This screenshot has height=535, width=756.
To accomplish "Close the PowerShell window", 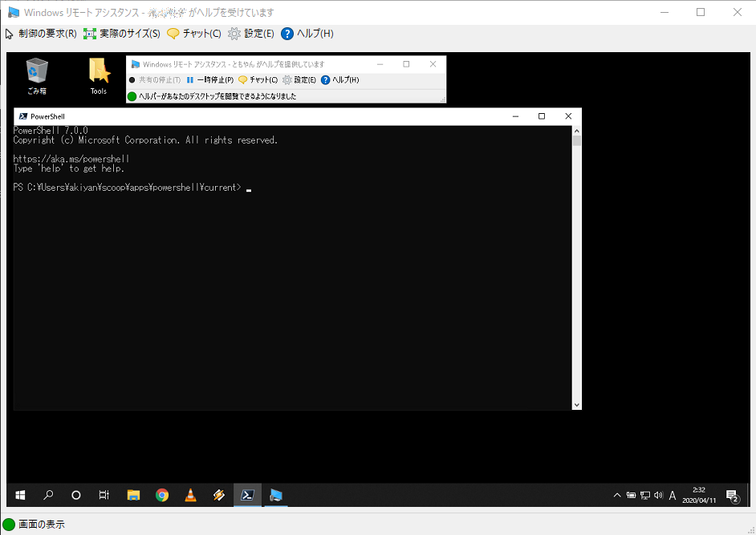I will pos(568,116).
